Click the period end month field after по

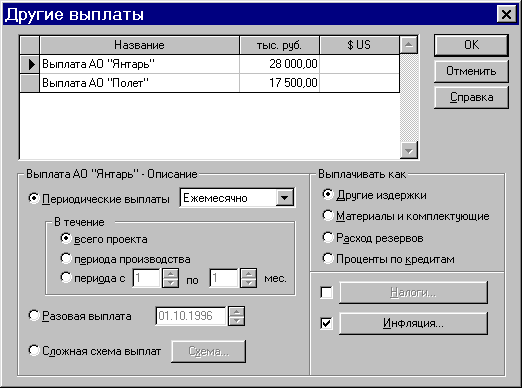[x=224, y=278]
